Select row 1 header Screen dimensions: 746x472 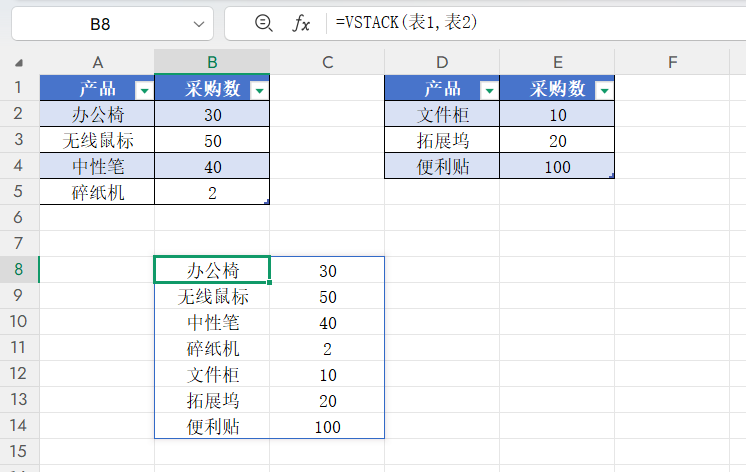point(19,88)
